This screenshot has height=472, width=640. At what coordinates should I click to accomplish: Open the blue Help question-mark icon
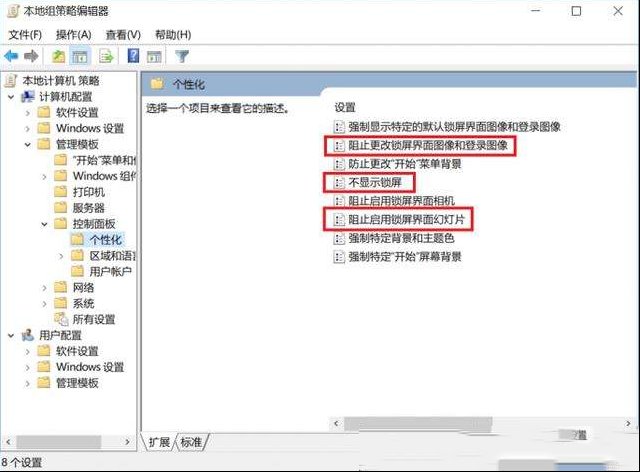pos(133,56)
